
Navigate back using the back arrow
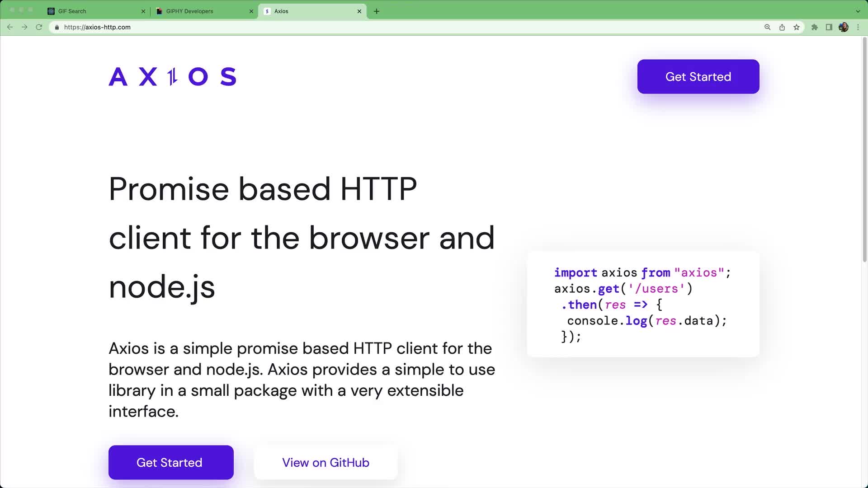[10, 27]
